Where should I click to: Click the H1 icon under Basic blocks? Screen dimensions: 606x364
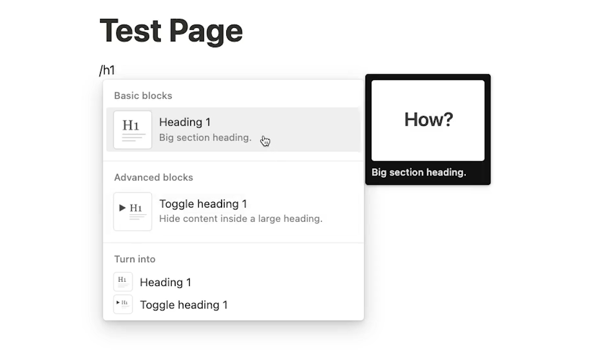point(132,130)
